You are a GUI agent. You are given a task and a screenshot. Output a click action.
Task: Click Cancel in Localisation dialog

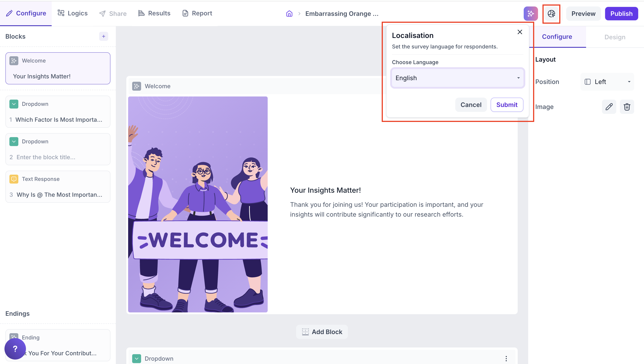pos(470,105)
